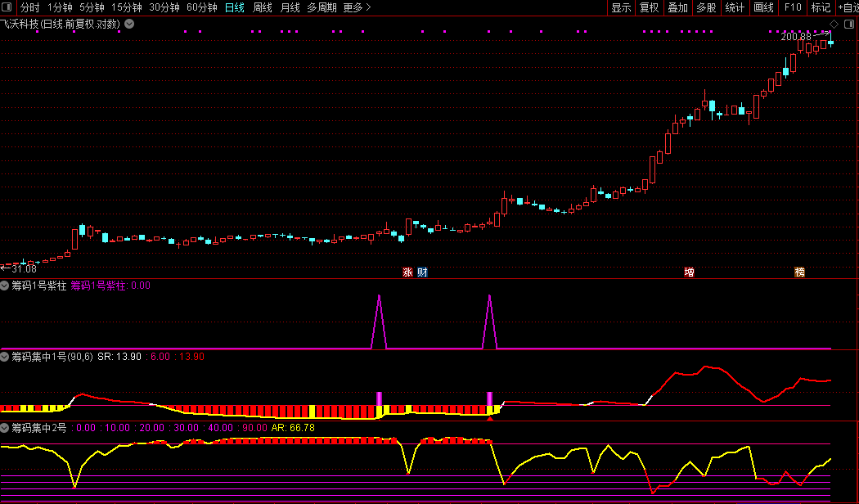The height and width of the screenshot is (504, 859).
Task: Click the 增 marker icon
Action: 690,272
